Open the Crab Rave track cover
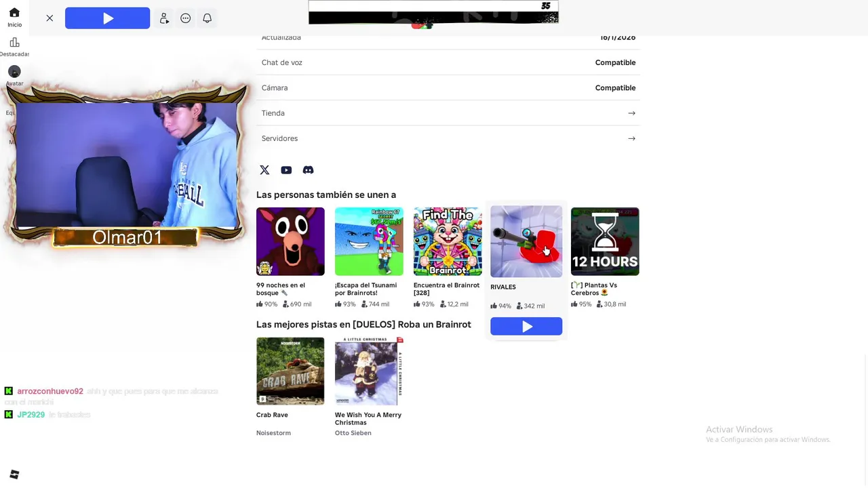The height and width of the screenshot is (488, 868). (x=290, y=371)
